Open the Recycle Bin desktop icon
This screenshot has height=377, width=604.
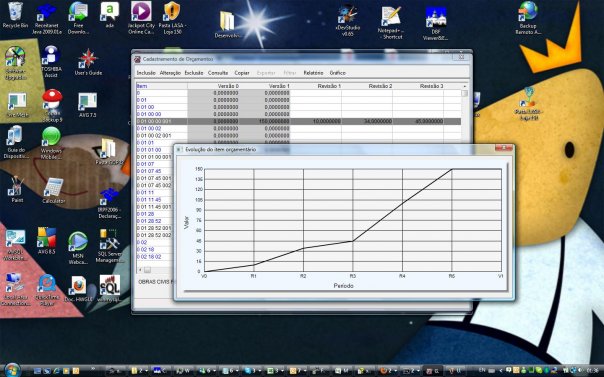pyautogui.click(x=15, y=15)
